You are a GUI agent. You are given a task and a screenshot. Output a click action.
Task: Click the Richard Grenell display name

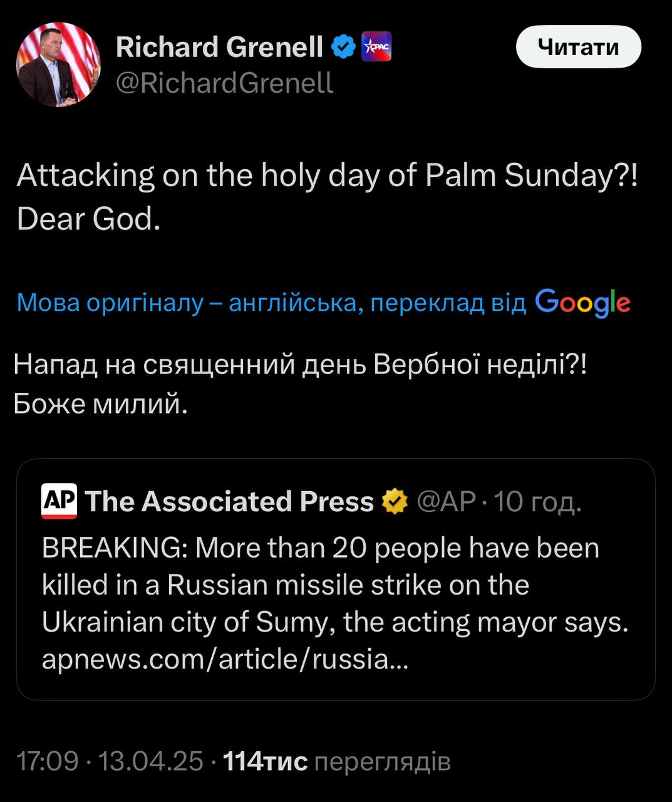coord(219,47)
